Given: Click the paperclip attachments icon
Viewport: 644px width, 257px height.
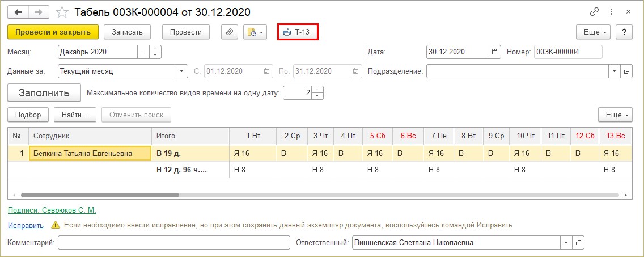Looking at the screenshot, I should point(229,32).
